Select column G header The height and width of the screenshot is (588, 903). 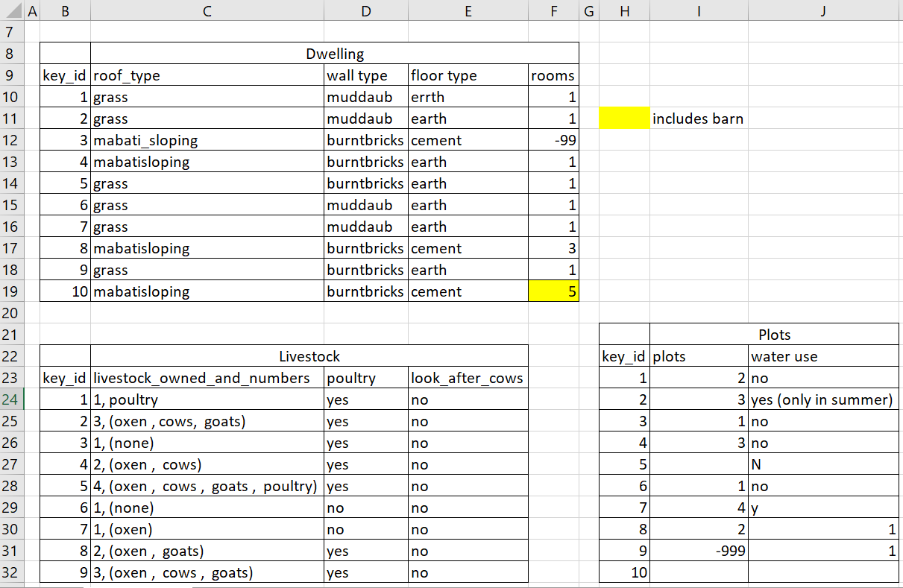click(x=589, y=10)
